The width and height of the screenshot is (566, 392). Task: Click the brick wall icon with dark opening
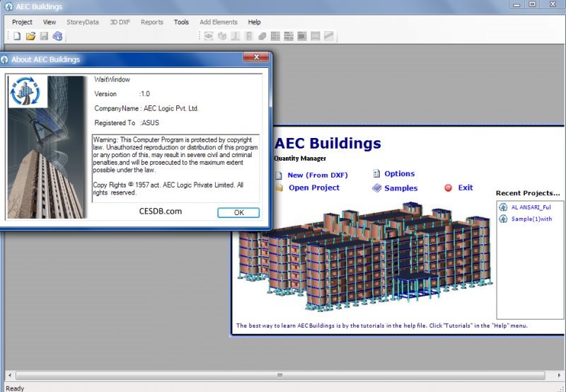pyautogui.click(x=302, y=36)
